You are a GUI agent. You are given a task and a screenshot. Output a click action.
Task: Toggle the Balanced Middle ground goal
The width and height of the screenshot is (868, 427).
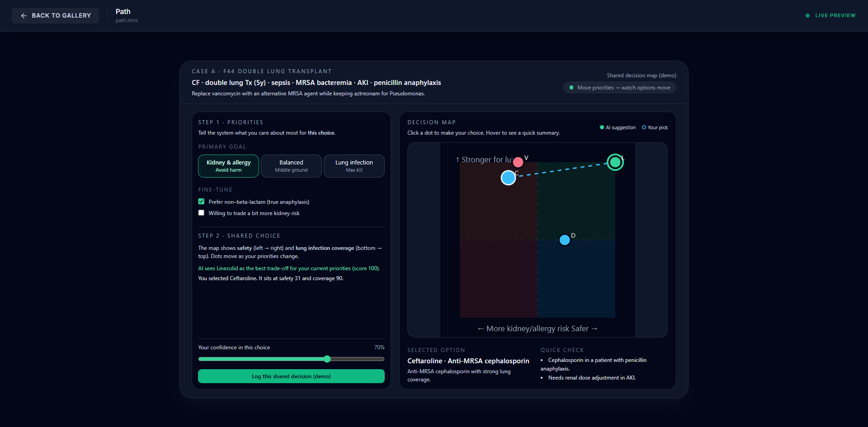coord(291,166)
